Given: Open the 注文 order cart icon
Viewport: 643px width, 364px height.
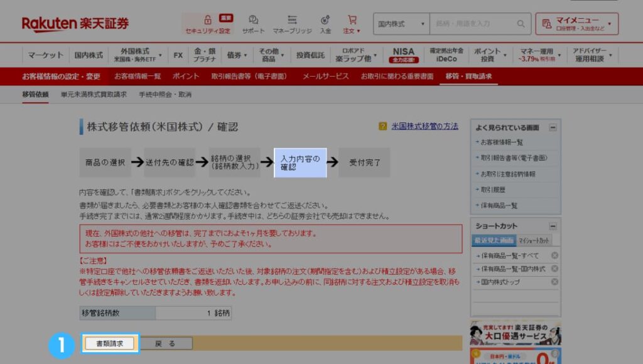Looking at the screenshot, I should (x=352, y=19).
